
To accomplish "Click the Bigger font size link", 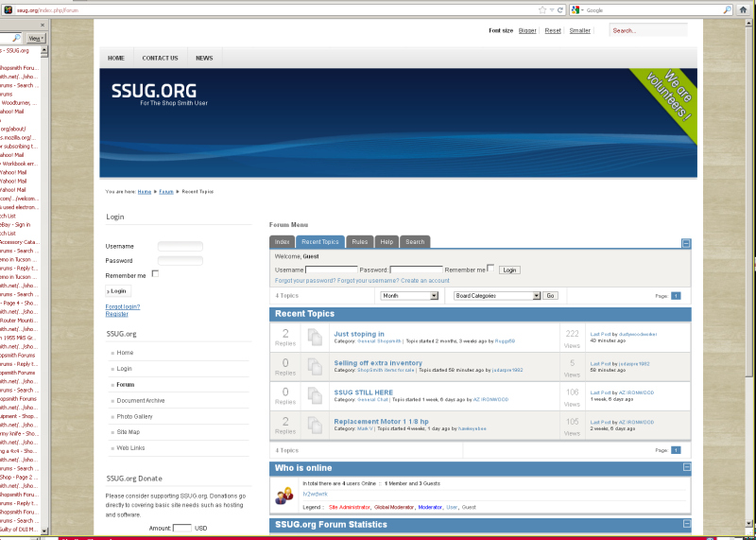I will 527,30.
